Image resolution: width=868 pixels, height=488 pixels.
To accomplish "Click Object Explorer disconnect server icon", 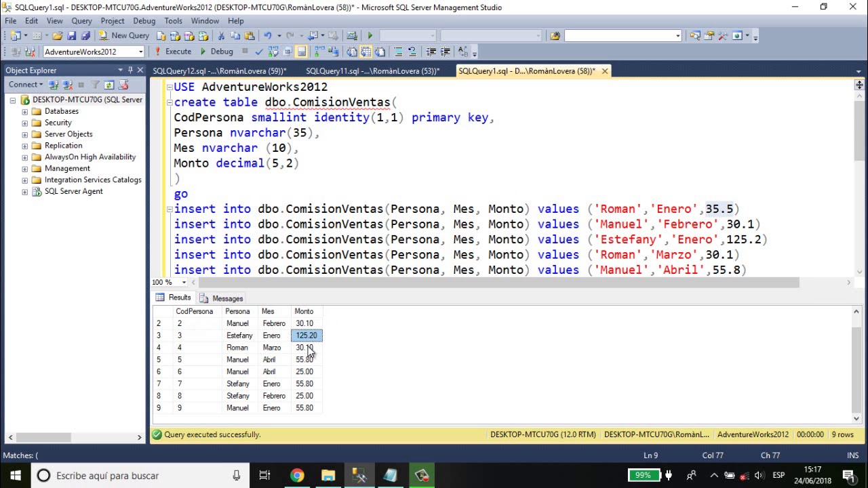I will point(67,85).
